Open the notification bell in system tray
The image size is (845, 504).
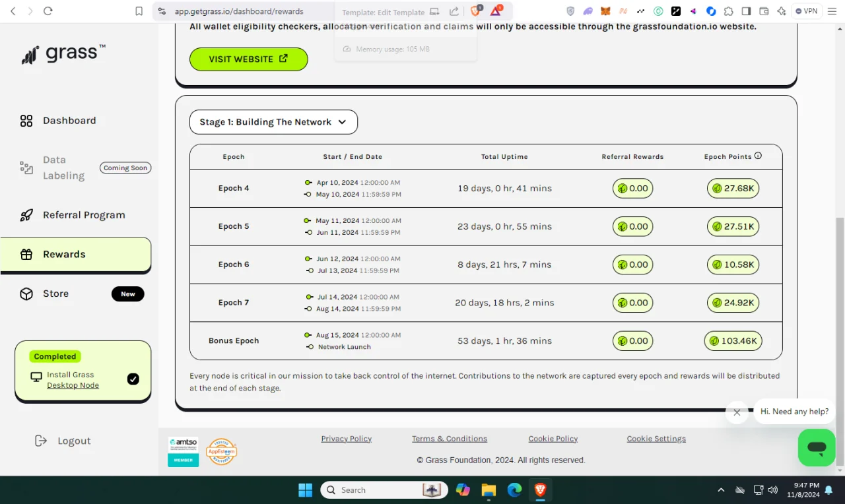point(828,490)
